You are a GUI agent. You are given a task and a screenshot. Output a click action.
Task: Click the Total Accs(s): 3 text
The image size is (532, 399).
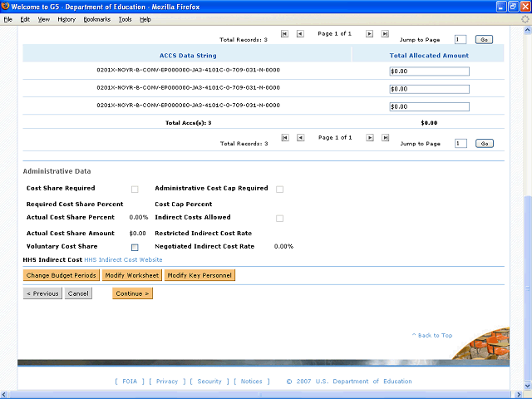(x=189, y=123)
